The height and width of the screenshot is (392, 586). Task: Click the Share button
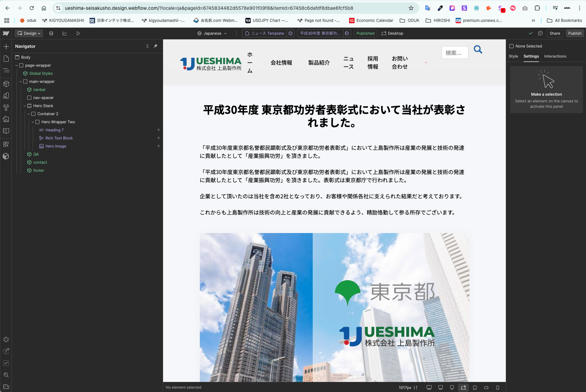point(555,33)
